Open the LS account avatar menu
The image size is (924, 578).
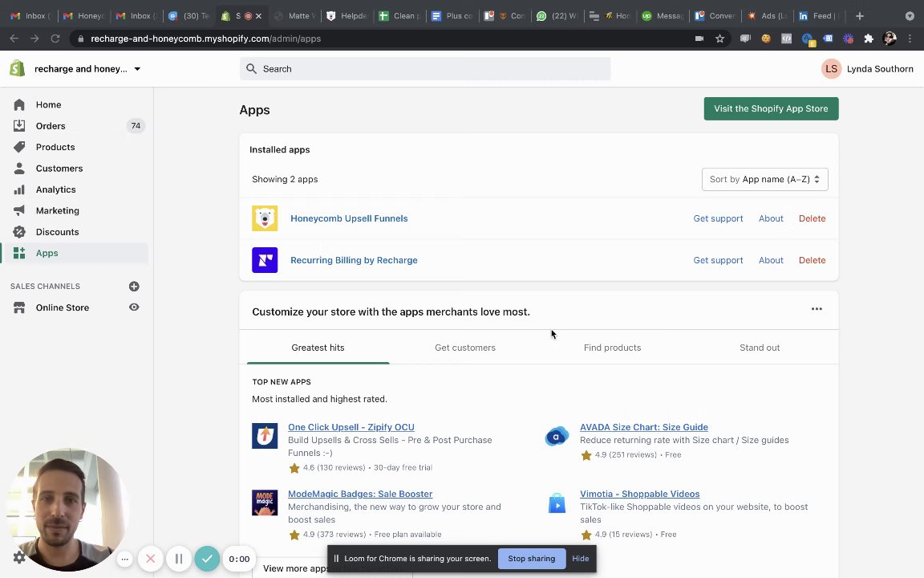(x=831, y=69)
